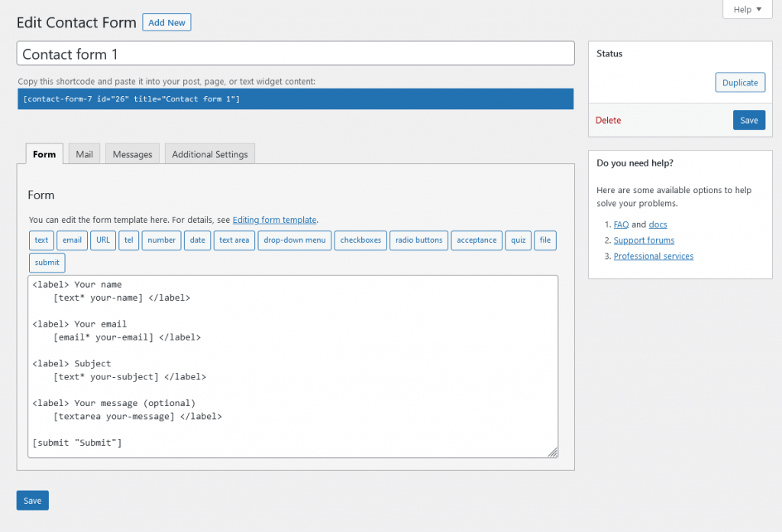Viewport: 782px width, 532px height.
Task: Delete this contact form
Action: click(609, 120)
